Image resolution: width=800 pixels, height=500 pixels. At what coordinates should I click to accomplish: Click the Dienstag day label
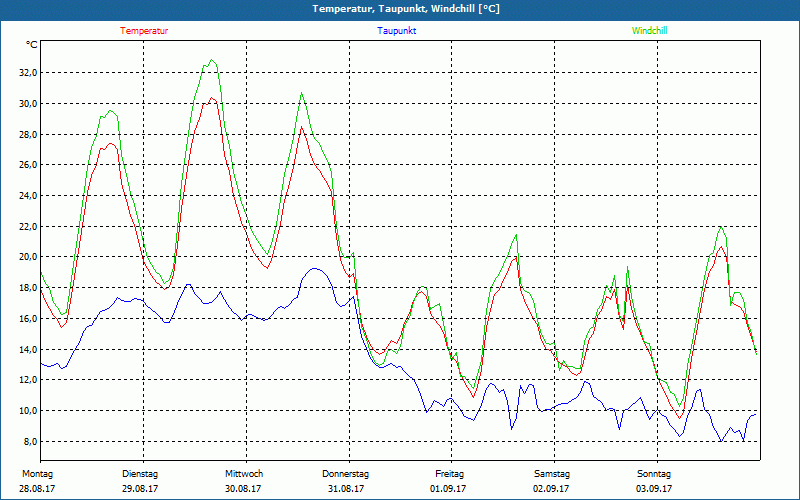point(140,474)
